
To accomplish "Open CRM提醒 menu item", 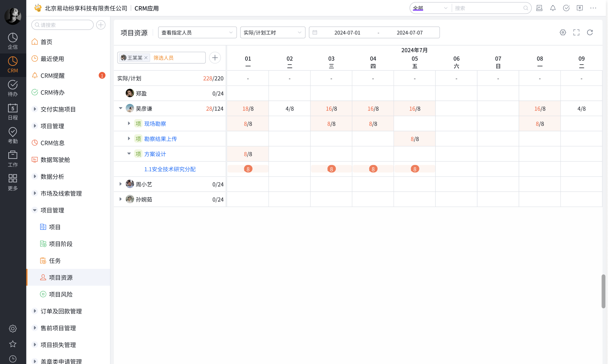I will [x=52, y=76].
